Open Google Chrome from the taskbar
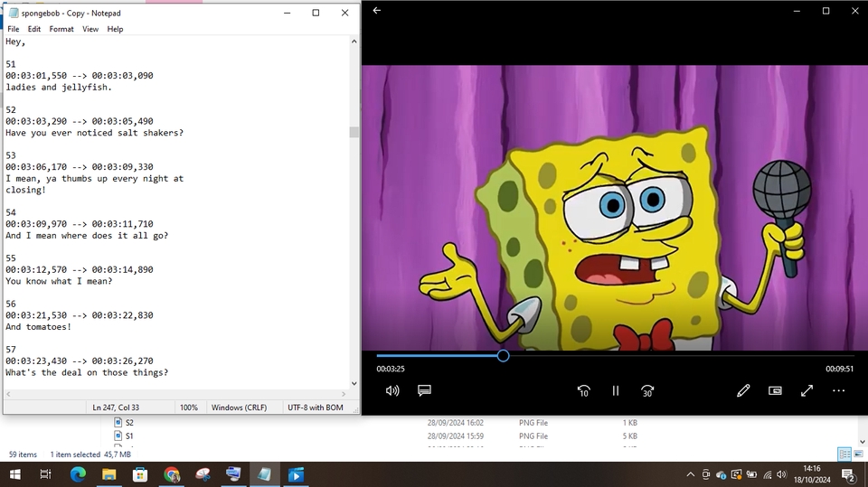Viewport: 868px width, 487px height. click(x=172, y=474)
